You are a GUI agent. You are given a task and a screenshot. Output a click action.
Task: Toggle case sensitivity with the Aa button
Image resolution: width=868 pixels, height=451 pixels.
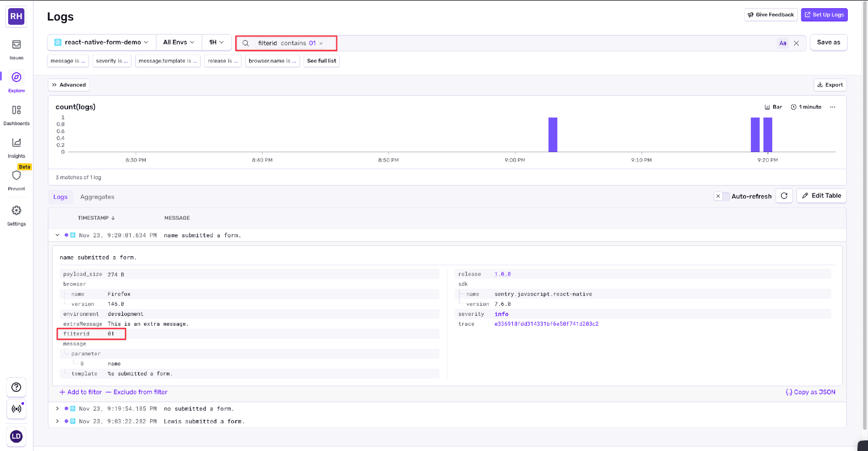coord(783,43)
